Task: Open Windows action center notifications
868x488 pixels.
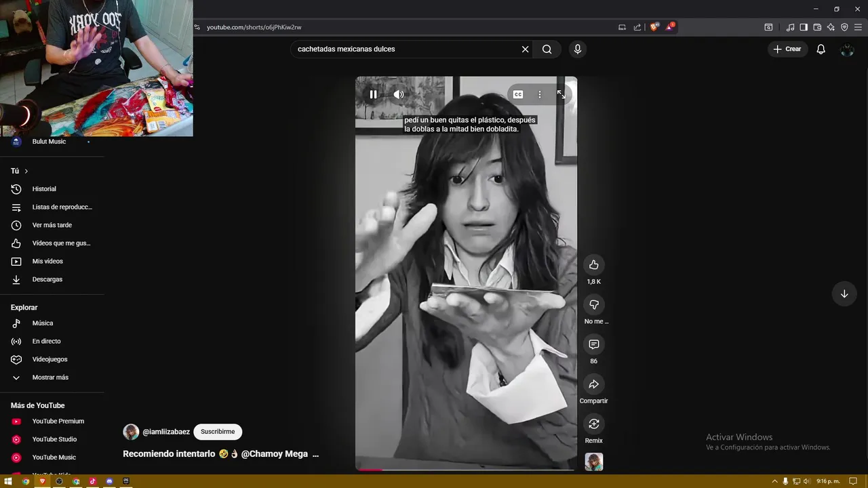Action: (x=853, y=481)
